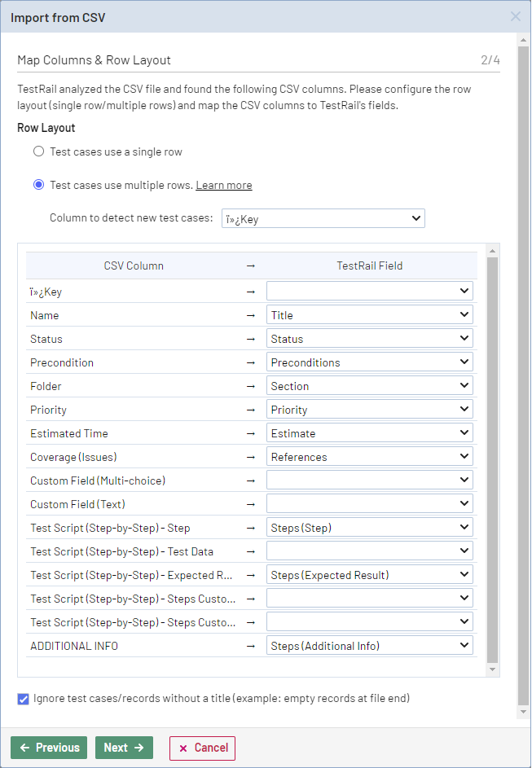Open the Priority mapping dropdown

pos(369,408)
